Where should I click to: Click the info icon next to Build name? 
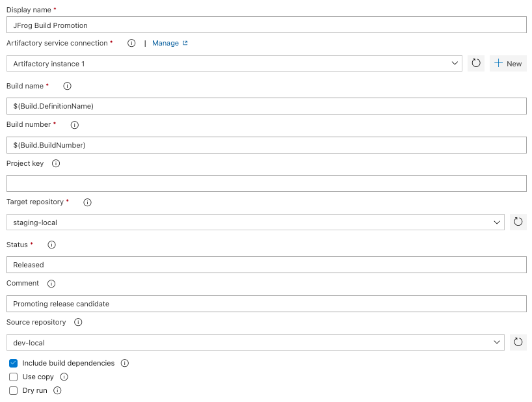coord(67,85)
